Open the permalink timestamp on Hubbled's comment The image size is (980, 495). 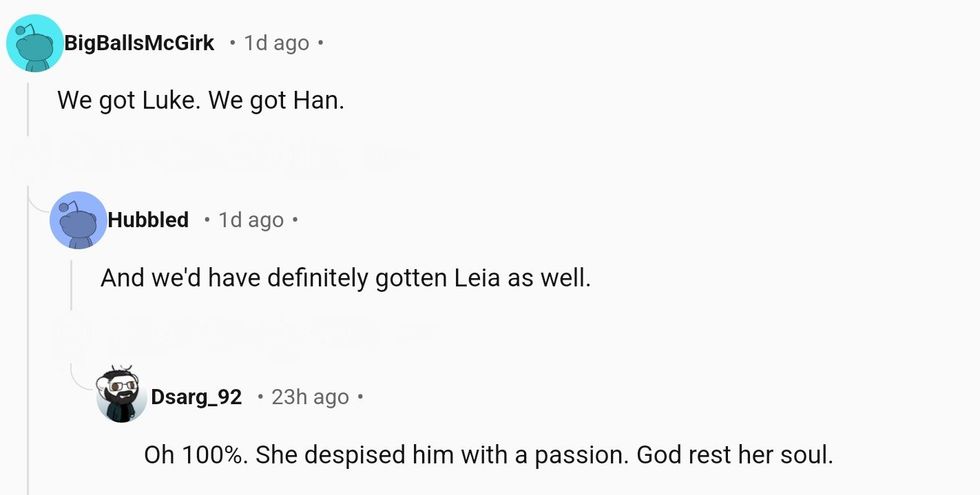251,220
